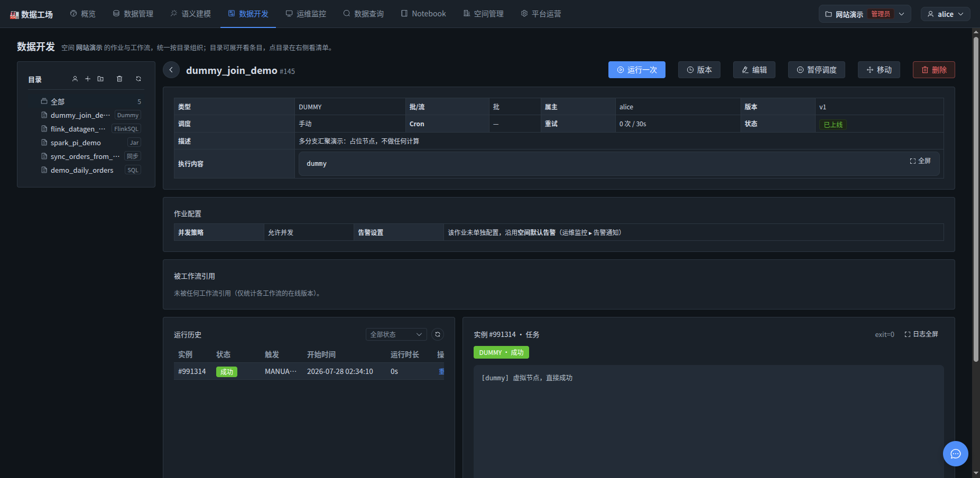Click the 全屏 icon in 执行内容
Viewport: 980px width, 478px height.
(920, 161)
